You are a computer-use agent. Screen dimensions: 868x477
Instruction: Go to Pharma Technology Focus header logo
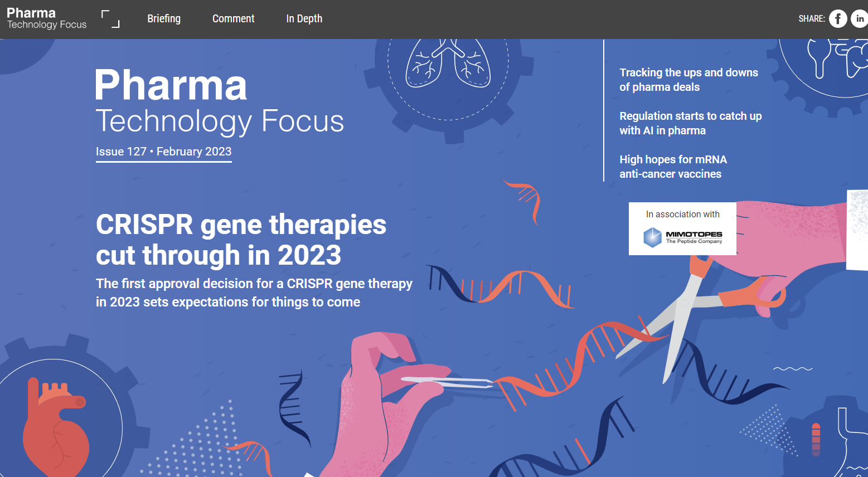pyautogui.click(x=47, y=18)
